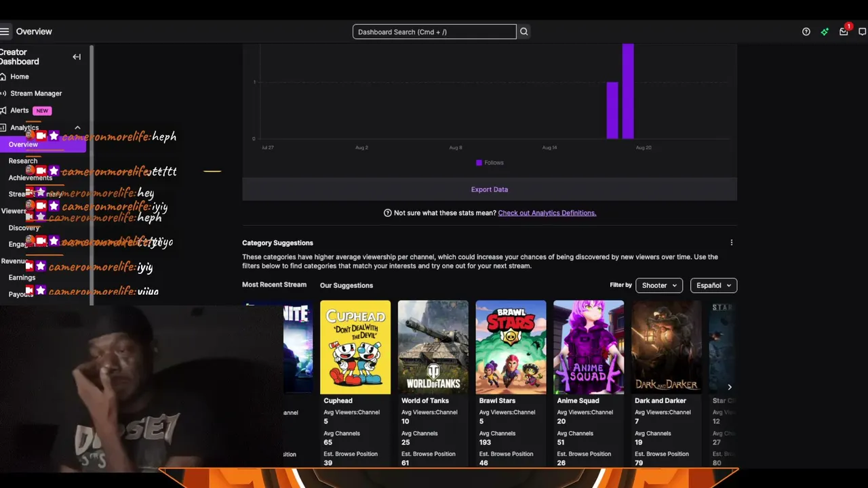Click the Dark and Darker Est. Browse Position 79
Screen dimensions: 868x488
click(x=639, y=463)
